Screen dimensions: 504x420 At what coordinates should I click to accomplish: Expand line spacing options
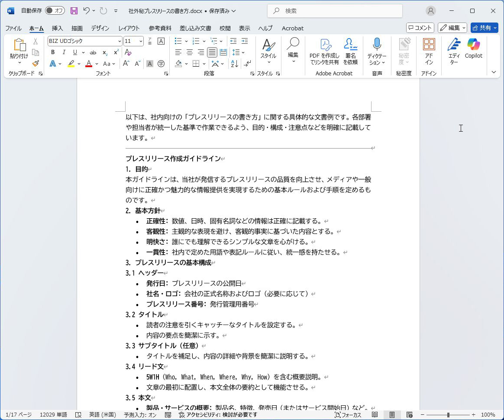coord(243,52)
